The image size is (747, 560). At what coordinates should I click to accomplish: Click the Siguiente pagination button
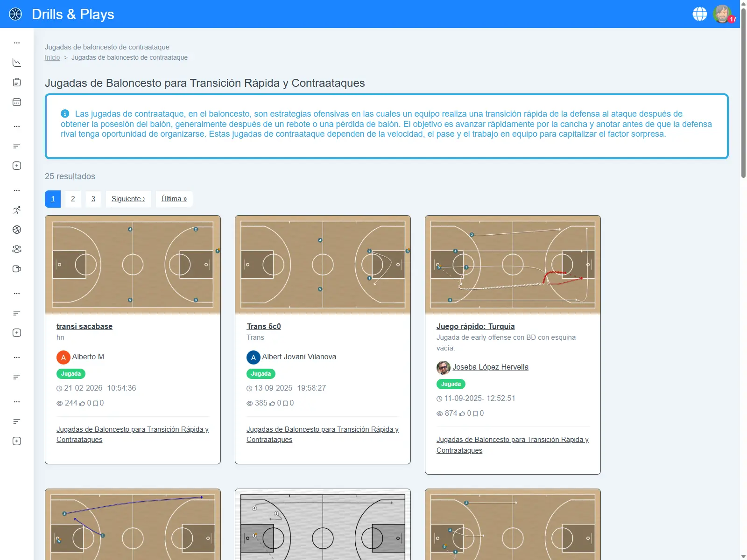point(128,199)
